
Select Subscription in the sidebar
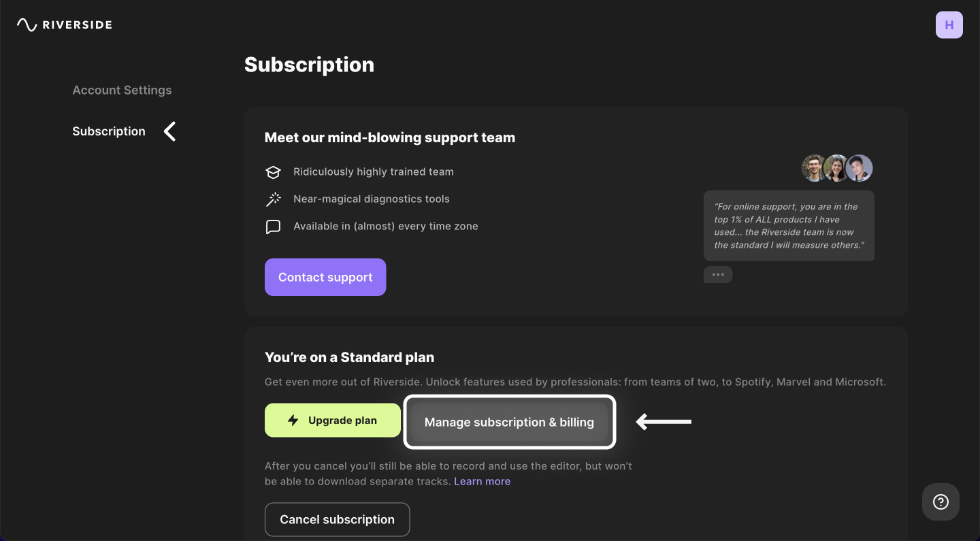tap(109, 131)
